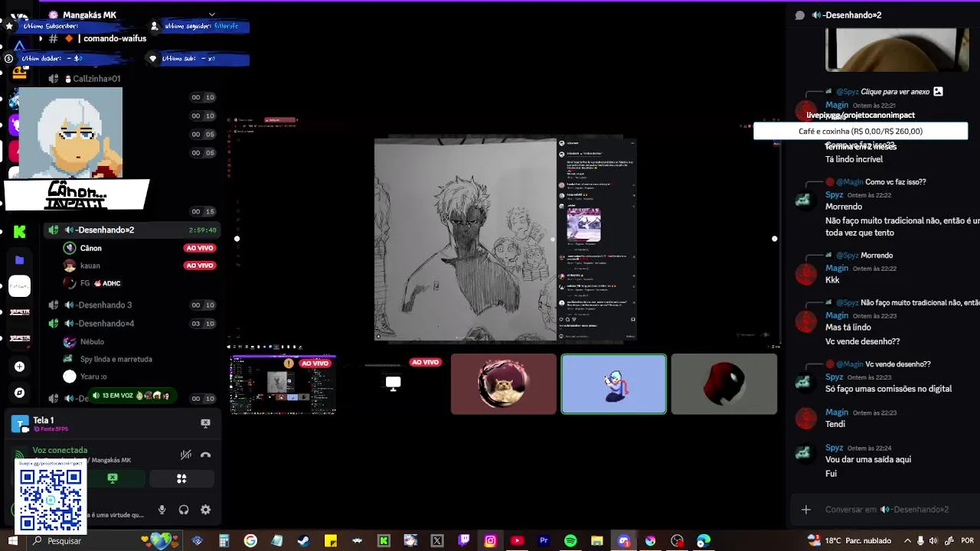
Task: Click chat header Desenhando»2 title
Action: 847,15
